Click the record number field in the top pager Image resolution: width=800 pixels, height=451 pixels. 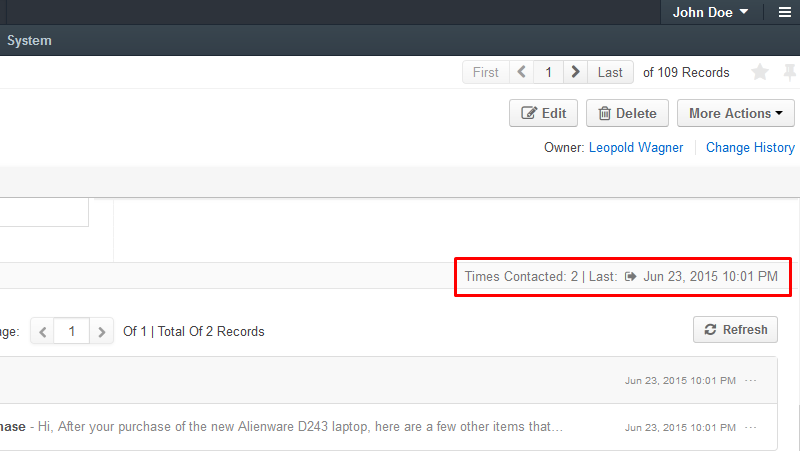pyautogui.click(x=548, y=72)
